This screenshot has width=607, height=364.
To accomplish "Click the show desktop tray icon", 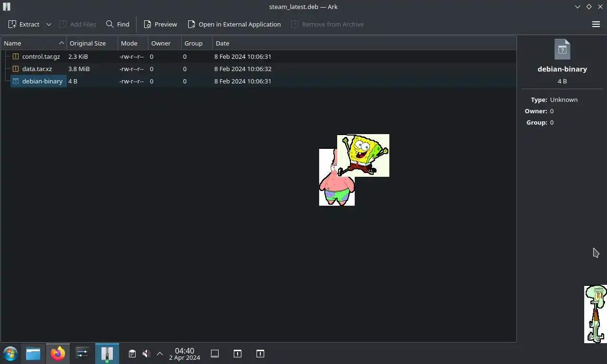I will 215,354.
